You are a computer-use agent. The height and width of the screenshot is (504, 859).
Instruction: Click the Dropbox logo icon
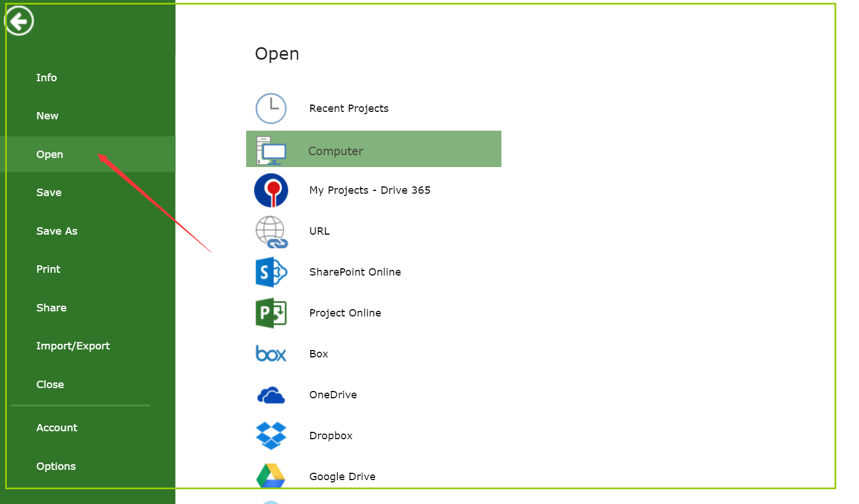pyautogui.click(x=271, y=436)
